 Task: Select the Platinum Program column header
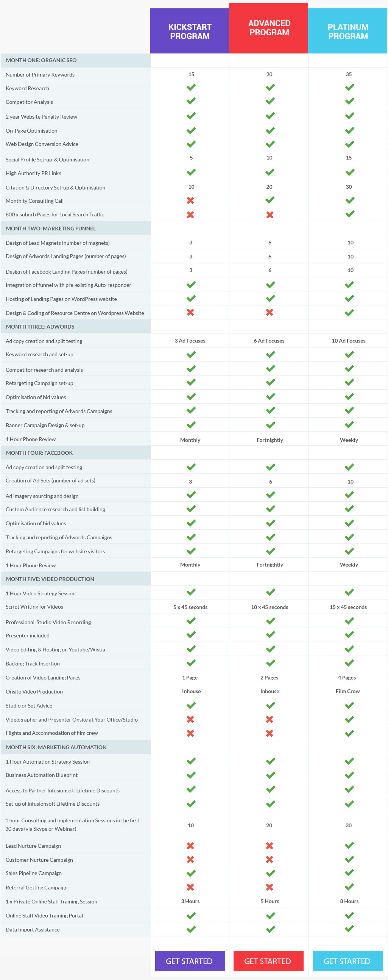[348, 31]
